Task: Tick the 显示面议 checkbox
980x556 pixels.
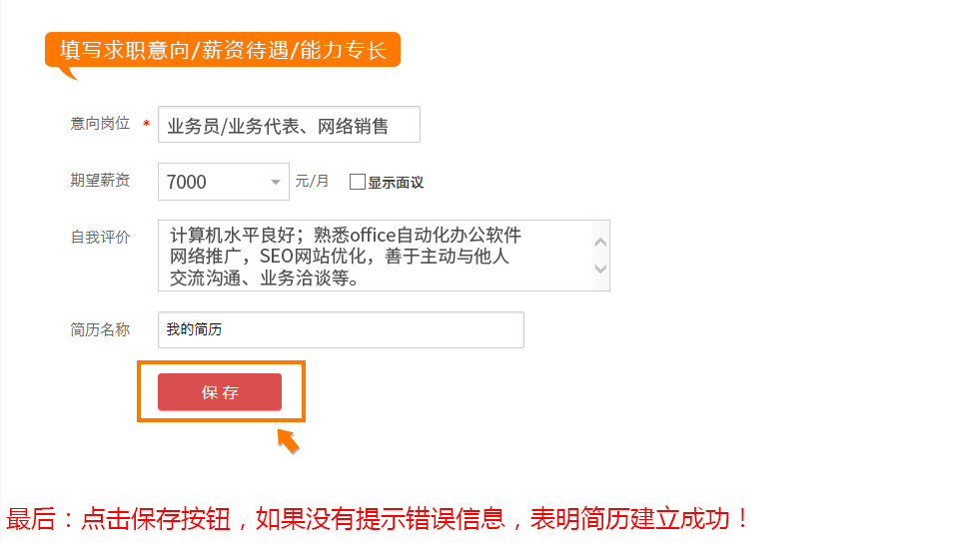Action: [358, 182]
